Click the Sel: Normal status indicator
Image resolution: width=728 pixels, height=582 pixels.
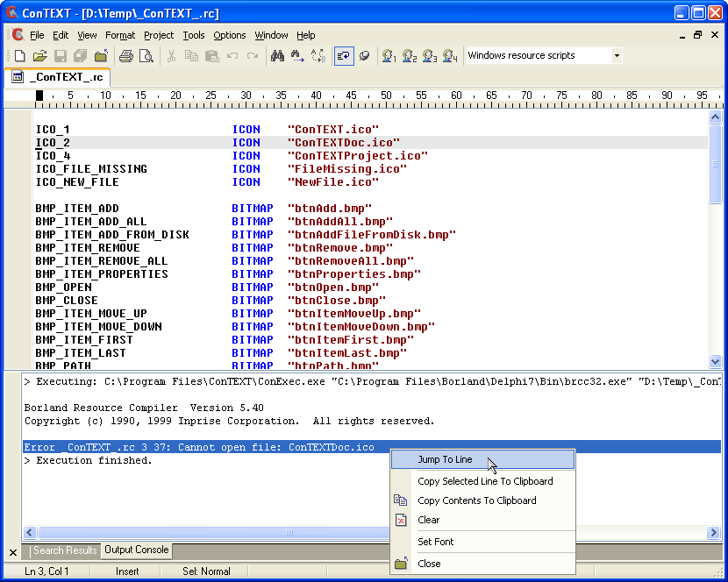click(x=206, y=571)
